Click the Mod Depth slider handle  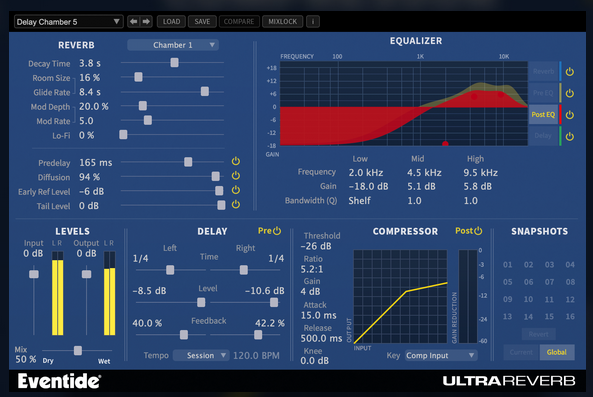click(143, 105)
